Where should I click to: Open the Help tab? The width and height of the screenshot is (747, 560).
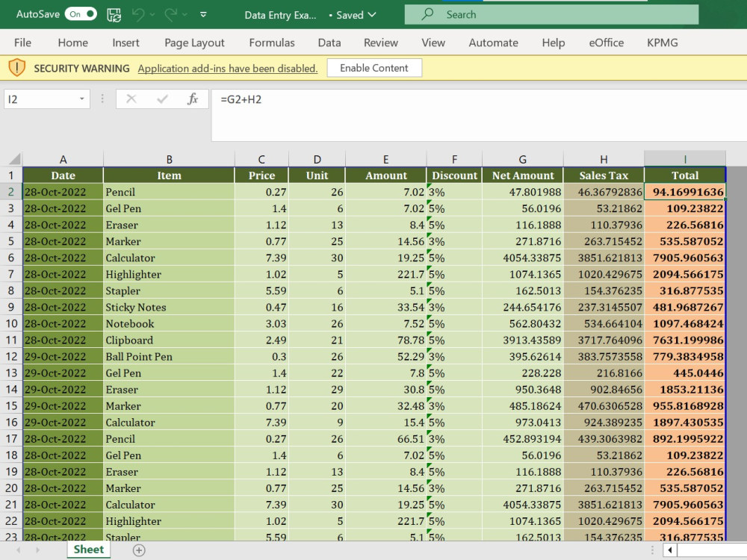[x=553, y=43]
